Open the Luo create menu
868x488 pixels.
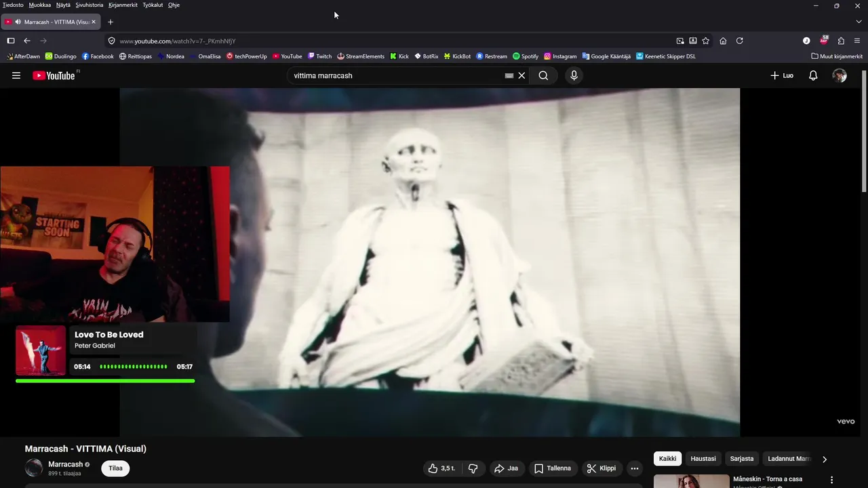pyautogui.click(x=782, y=75)
